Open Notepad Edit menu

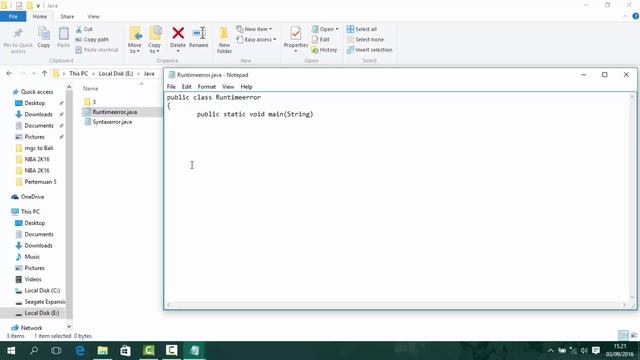pyautogui.click(x=187, y=87)
